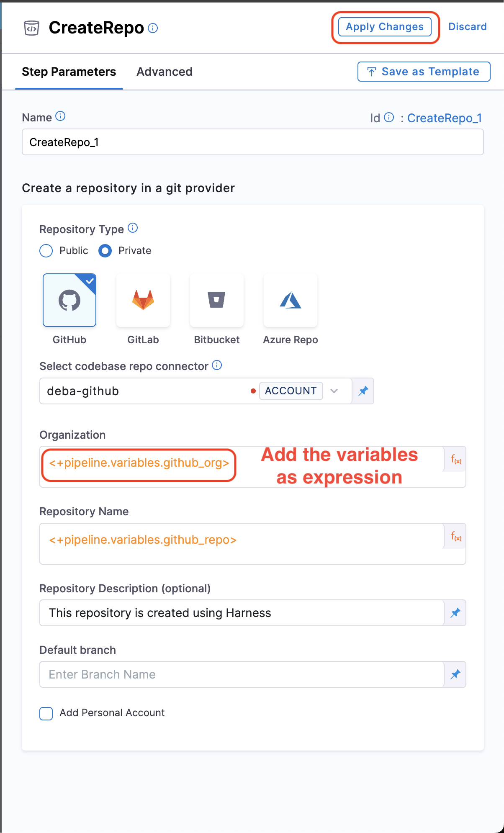The width and height of the screenshot is (504, 833).
Task: Select the Public repository type radio
Action: 46,251
